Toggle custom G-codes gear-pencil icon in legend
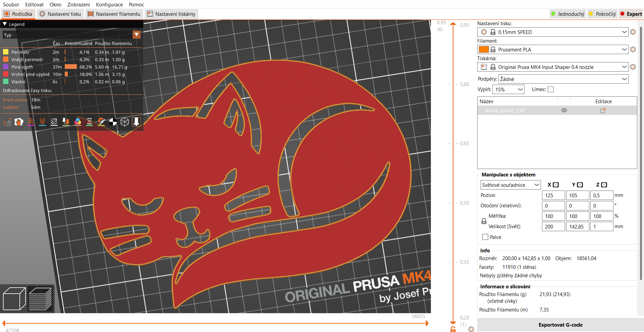This screenshot has width=644, height=332. pos(101,122)
